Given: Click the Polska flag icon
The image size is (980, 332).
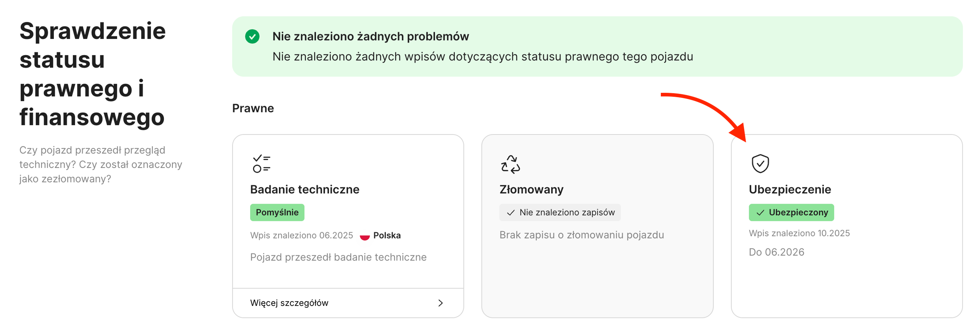Looking at the screenshot, I should [x=365, y=236].
